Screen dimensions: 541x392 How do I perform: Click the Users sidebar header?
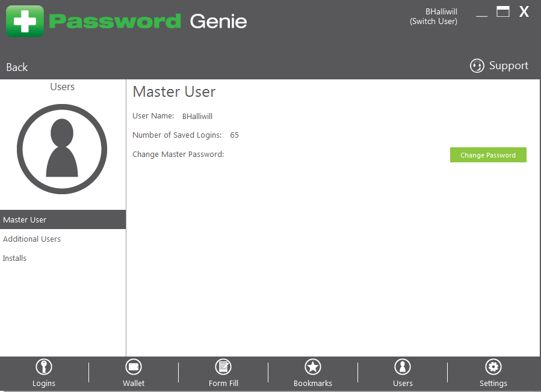63,87
